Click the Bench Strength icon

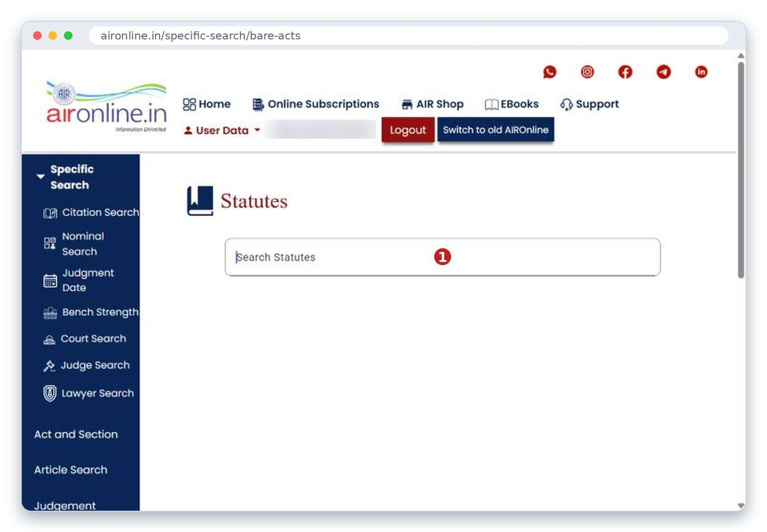(50, 313)
